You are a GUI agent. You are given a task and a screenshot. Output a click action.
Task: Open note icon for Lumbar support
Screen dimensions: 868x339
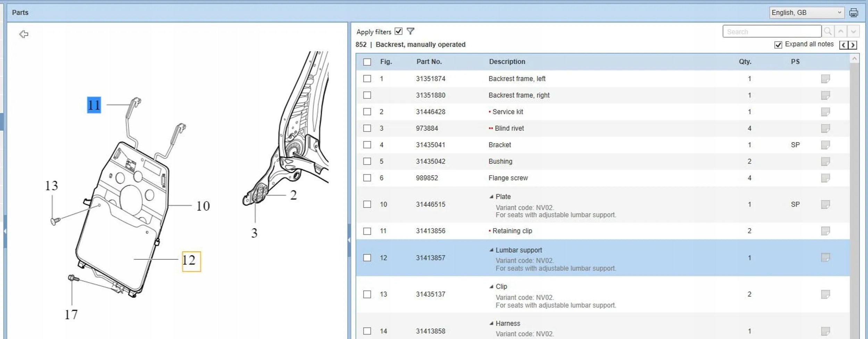click(825, 258)
